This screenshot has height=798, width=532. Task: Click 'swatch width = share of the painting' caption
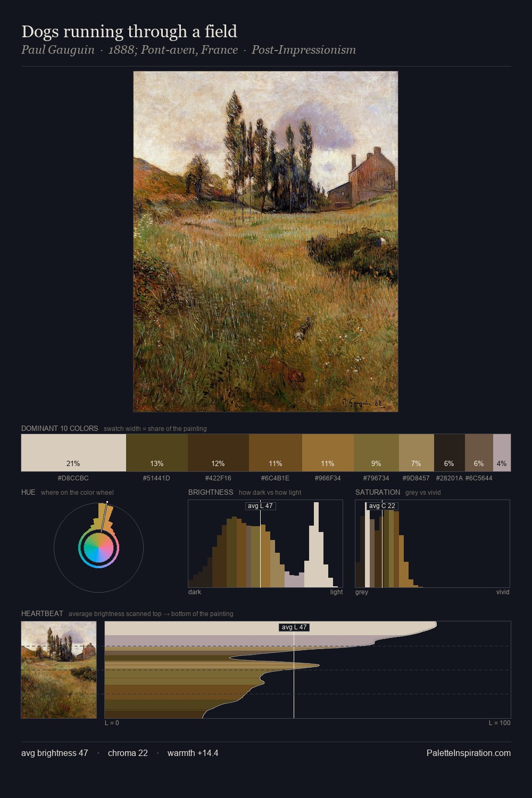[x=155, y=429]
